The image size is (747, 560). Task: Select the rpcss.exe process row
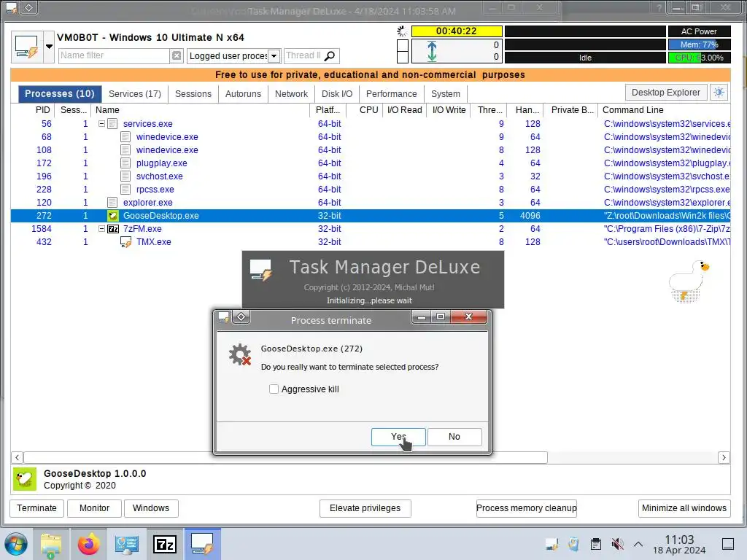coord(371,190)
